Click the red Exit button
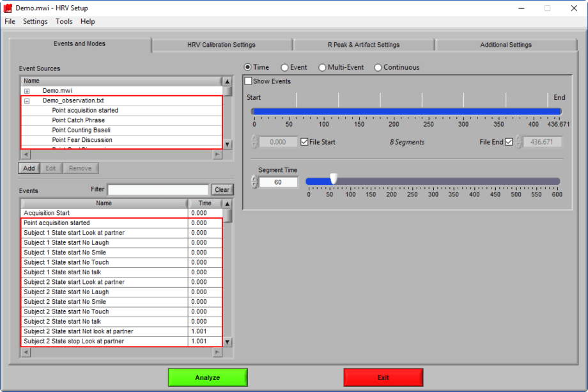Image resolution: width=588 pixels, height=392 pixels. point(383,377)
